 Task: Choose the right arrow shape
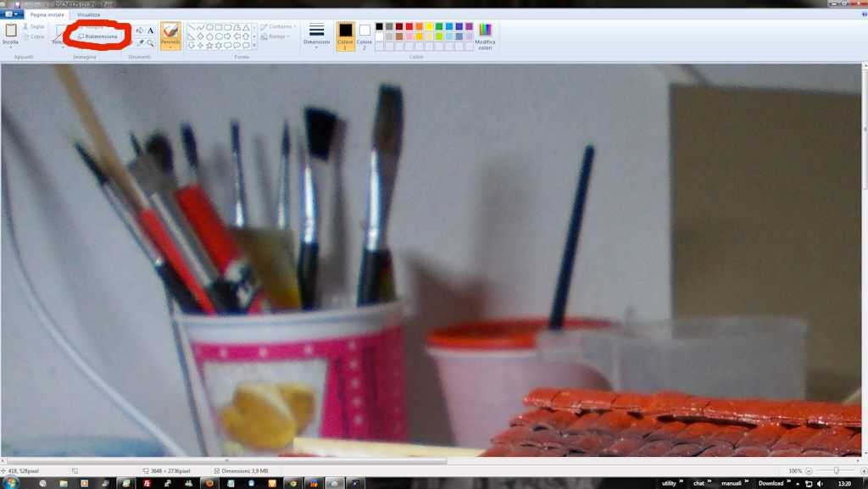(x=227, y=36)
